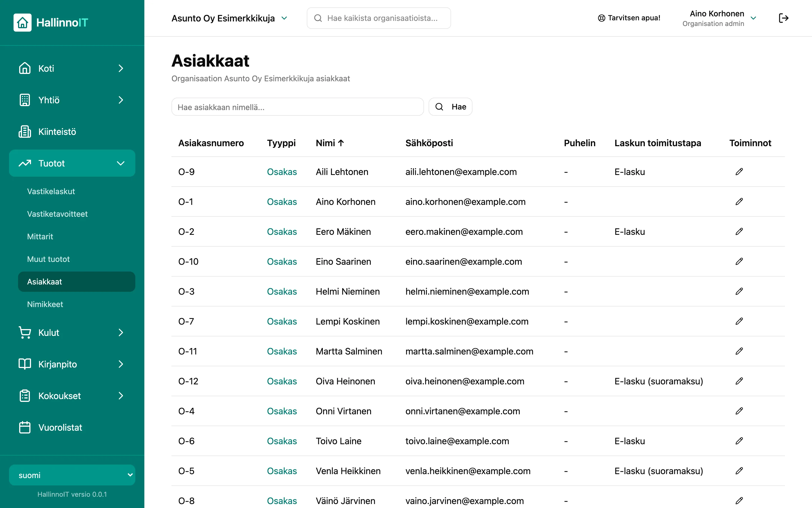Click the Osakas link for Oiva Heinonen
The width and height of the screenshot is (812, 508).
point(282,381)
